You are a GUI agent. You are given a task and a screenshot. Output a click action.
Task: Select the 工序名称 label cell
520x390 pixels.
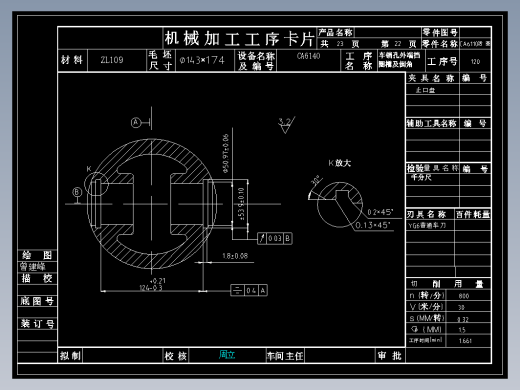(x=359, y=61)
